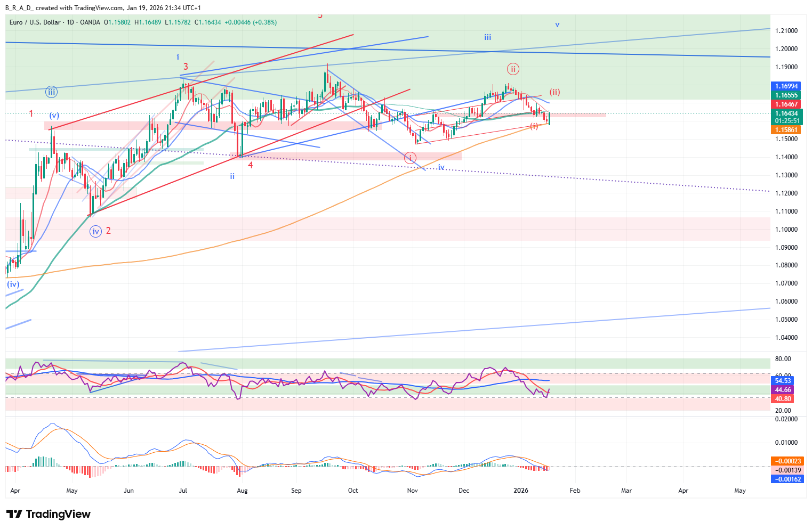Click the red circled i wave marker
This screenshot has width=812, height=530.
pos(410,157)
